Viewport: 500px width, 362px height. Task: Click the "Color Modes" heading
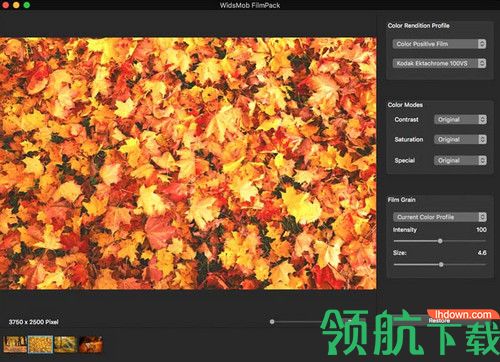coord(405,105)
